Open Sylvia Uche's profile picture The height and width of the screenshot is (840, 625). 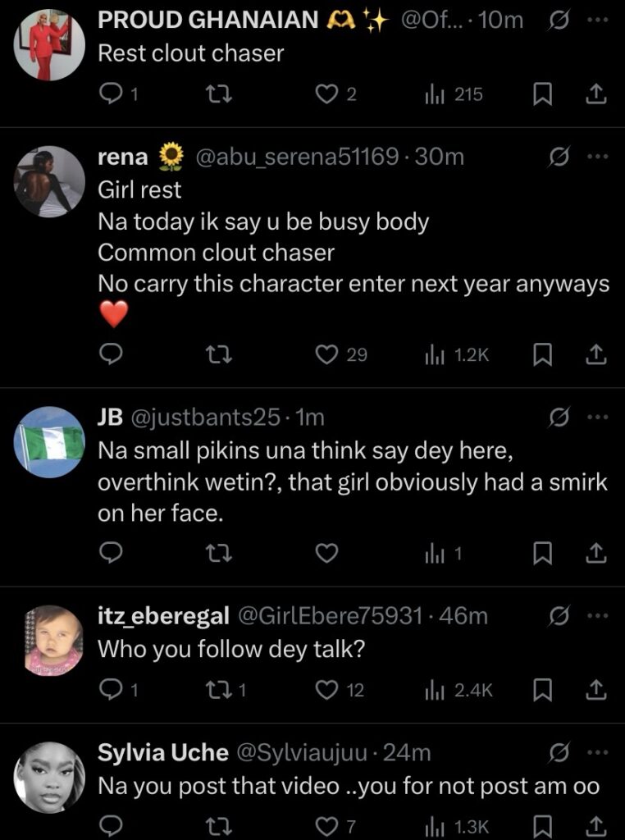50,777
